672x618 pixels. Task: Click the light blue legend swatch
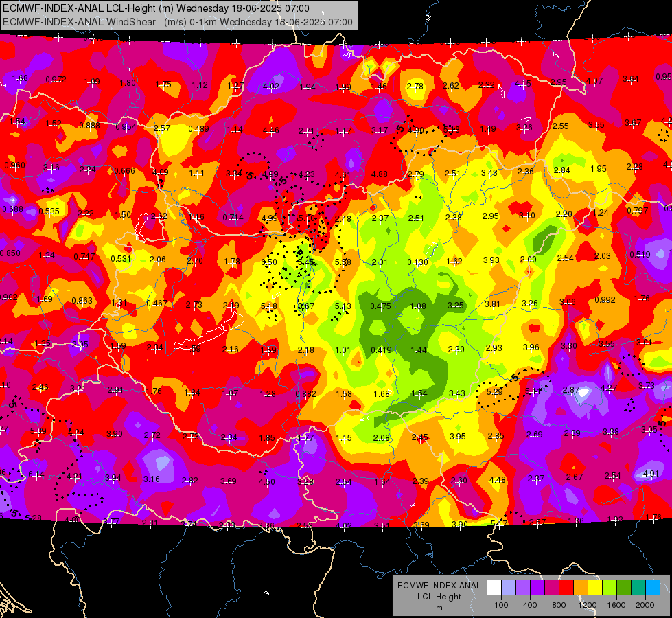(x=509, y=588)
